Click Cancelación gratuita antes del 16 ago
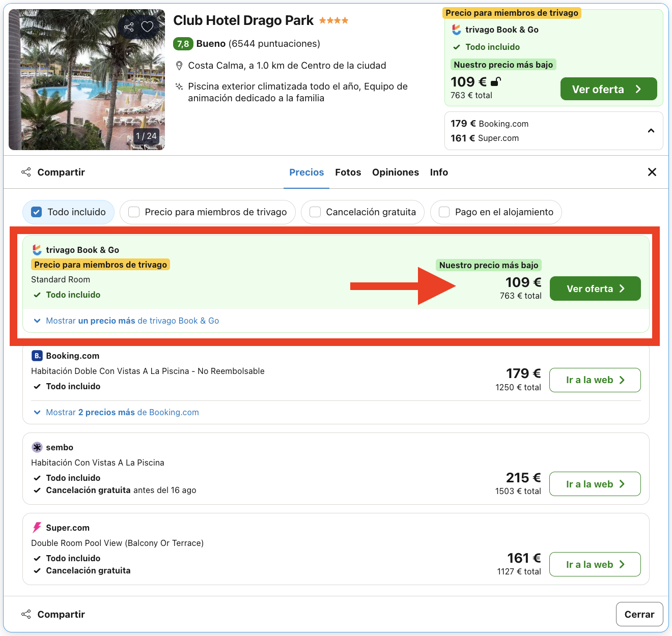The width and height of the screenshot is (672, 636). point(121,490)
